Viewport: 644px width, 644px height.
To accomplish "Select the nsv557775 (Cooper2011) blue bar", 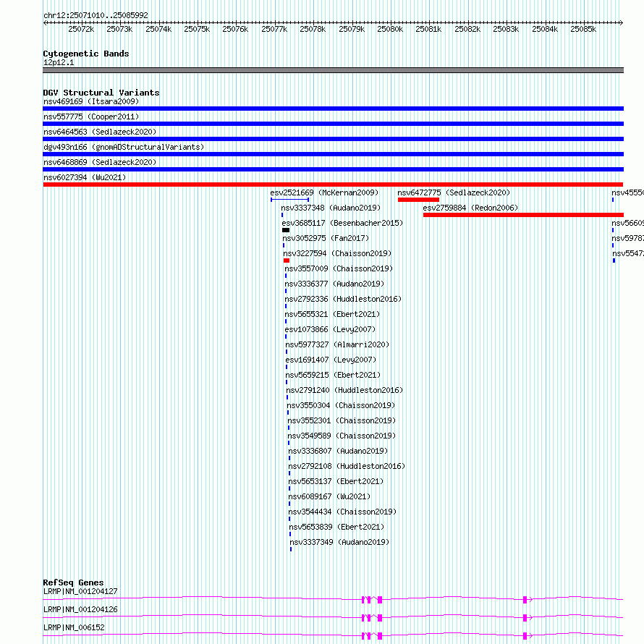I will (333, 124).
